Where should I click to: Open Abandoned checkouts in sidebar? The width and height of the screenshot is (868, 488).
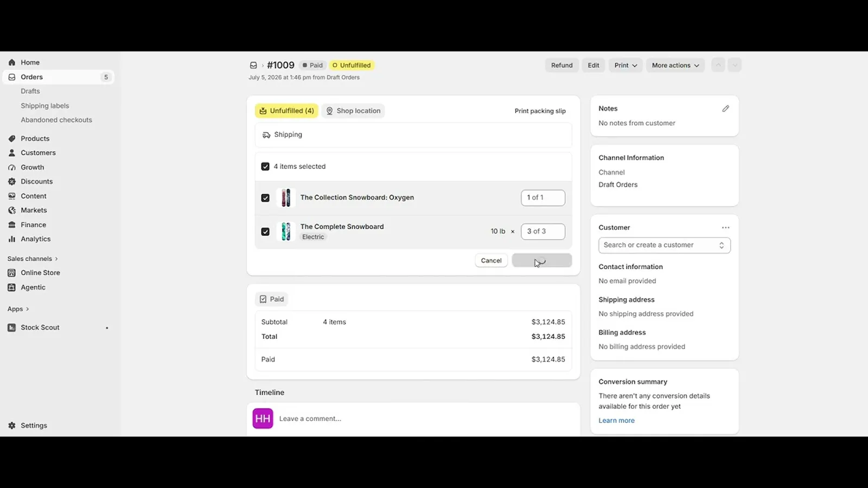(56, 120)
